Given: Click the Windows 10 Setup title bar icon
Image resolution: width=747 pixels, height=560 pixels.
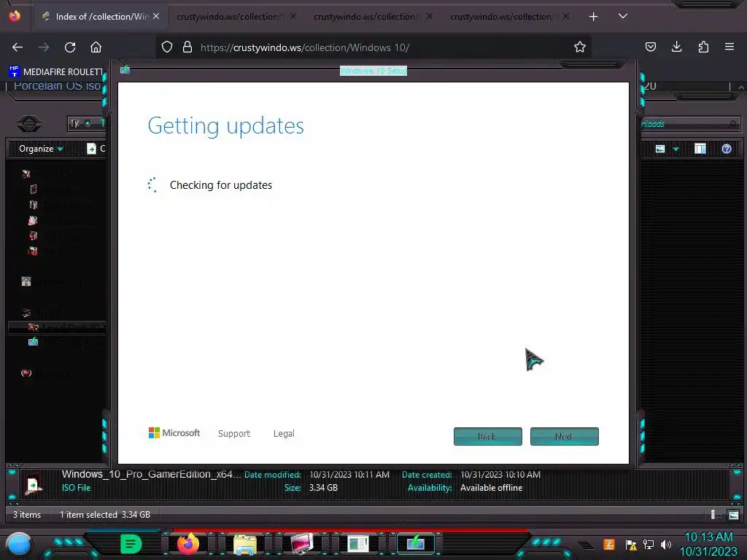Looking at the screenshot, I should 125,70.
